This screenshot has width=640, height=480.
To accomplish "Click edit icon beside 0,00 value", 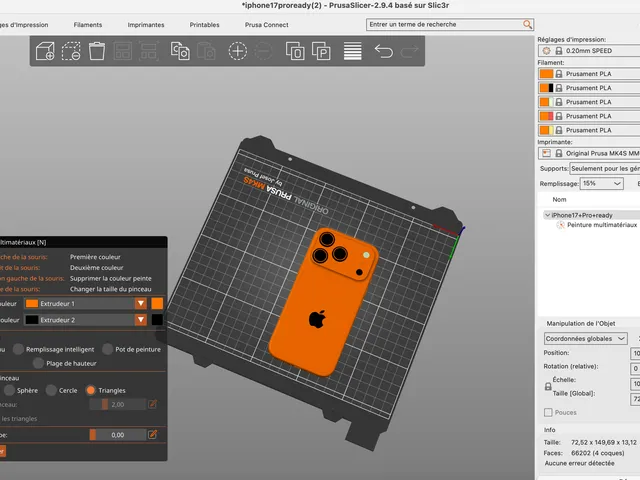I will tap(153, 434).
